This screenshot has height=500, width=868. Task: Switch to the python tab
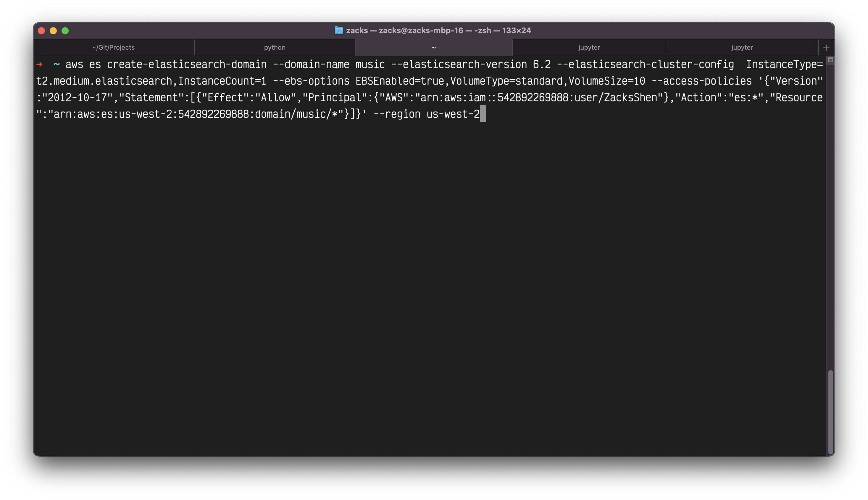pyautogui.click(x=274, y=48)
